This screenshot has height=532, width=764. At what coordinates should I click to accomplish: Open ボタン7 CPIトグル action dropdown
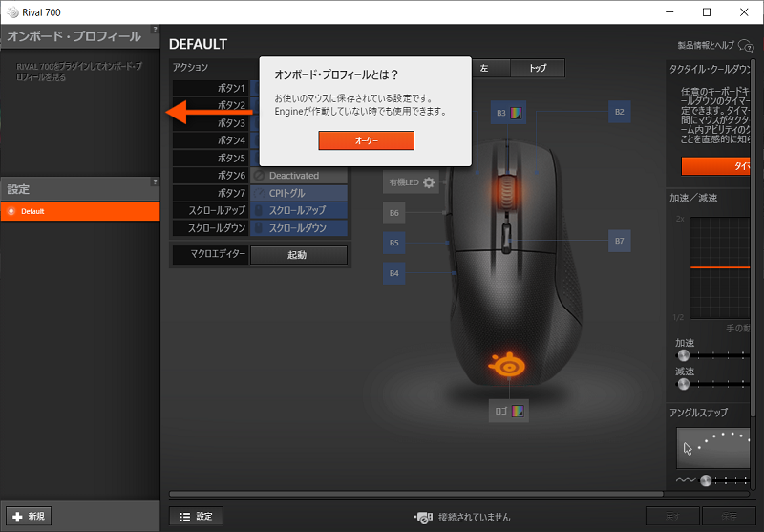tap(299, 193)
